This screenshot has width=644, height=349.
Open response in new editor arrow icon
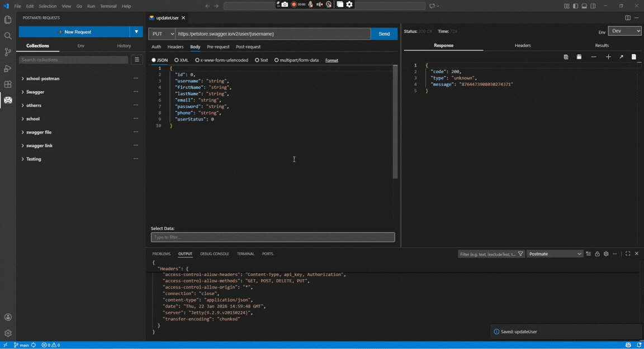tap(622, 57)
